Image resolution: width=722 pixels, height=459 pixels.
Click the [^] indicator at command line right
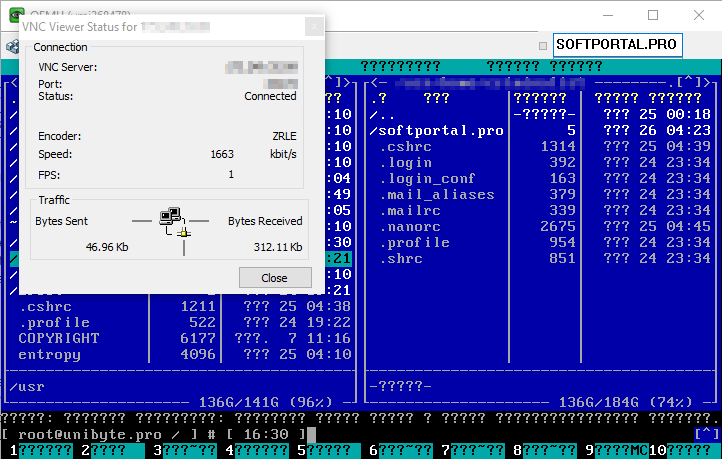coord(706,434)
